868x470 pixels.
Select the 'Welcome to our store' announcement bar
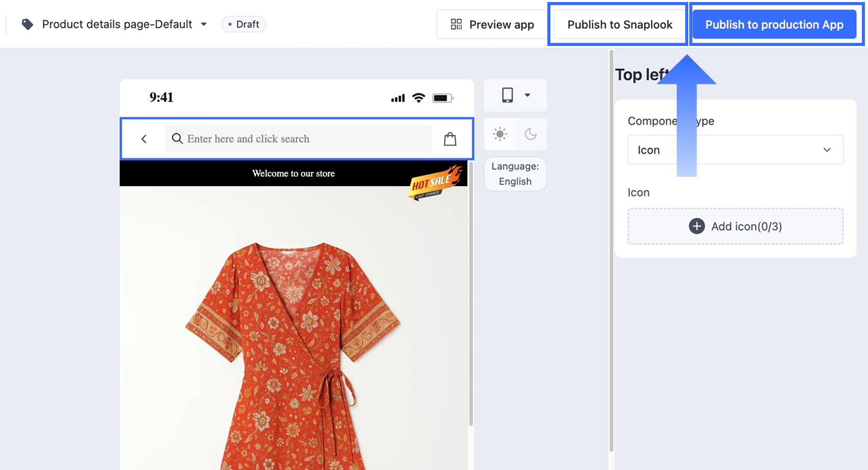pyautogui.click(x=294, y=173)
